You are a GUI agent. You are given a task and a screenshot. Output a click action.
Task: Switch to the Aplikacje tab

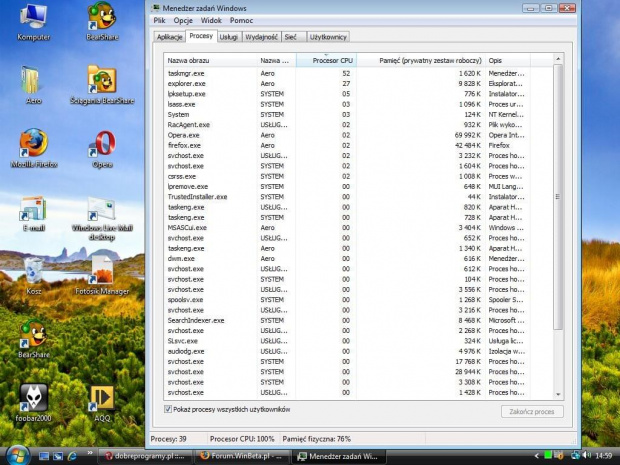point(170,37)
